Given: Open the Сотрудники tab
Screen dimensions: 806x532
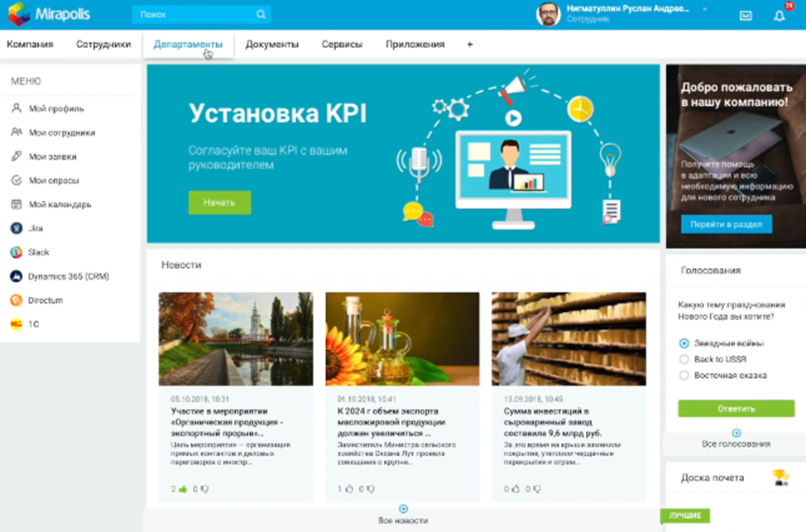Looking at the screenshot, I should point(103,44).
